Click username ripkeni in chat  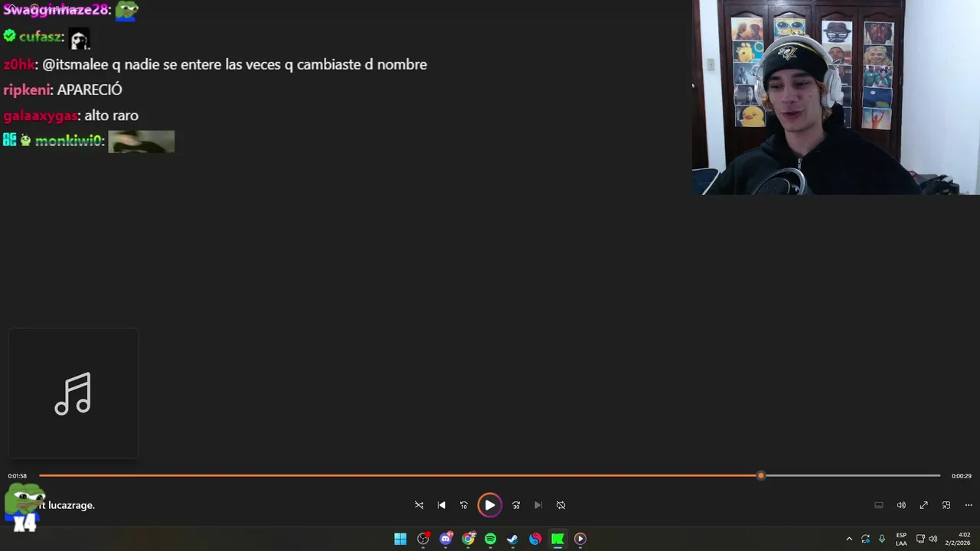click(27, 90)
